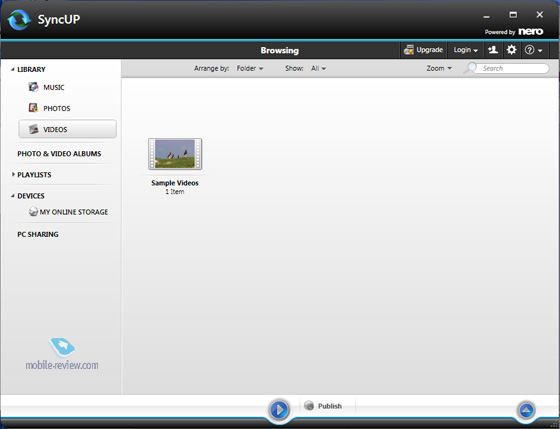
Task: Open settings with the gear icon
Action: [511, 50]
